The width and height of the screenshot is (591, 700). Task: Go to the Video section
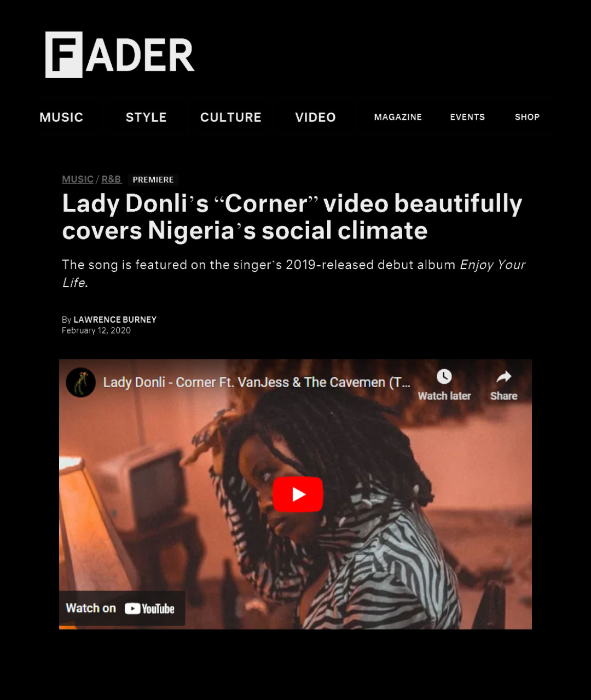point(316,118)
